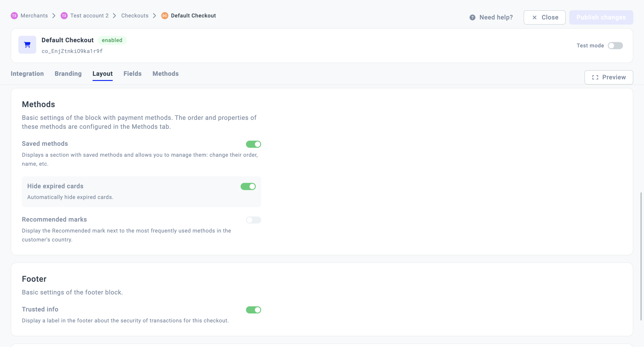Click the T2 Test account avatar icon
This screenshot has width=644, height=347.
point(64,16)
